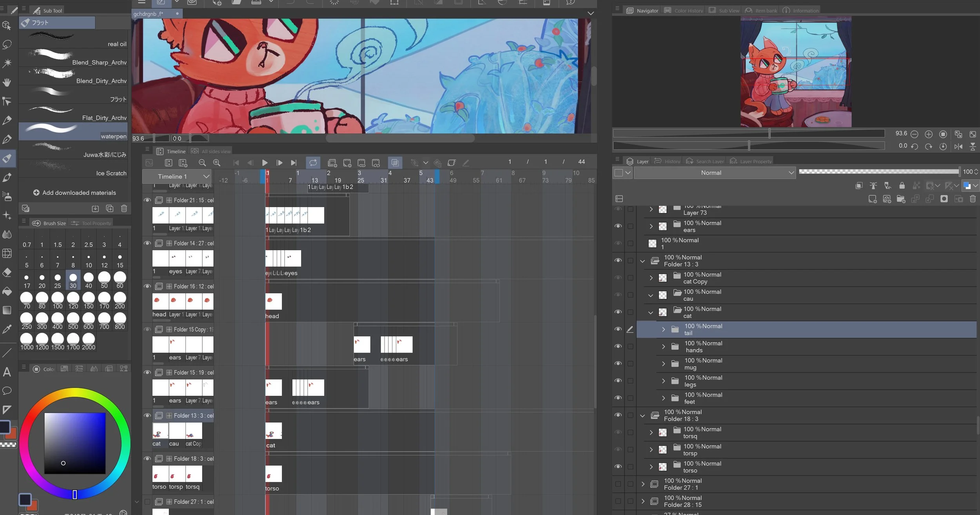The height and width of the screenshot is (515, 980).
Task: Hide the hands layer folder
Action: pyautogui.click(x=618, y=346)
